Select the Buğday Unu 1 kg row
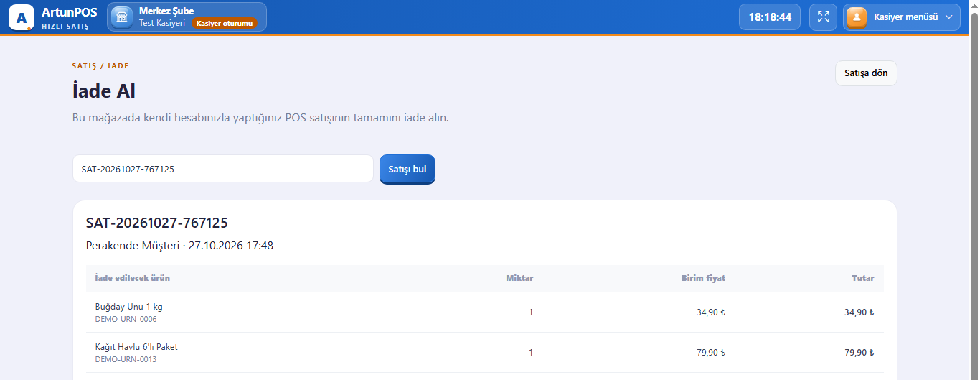Image resolution: width=980 pixels, height=380 pixels. (485, 312)
